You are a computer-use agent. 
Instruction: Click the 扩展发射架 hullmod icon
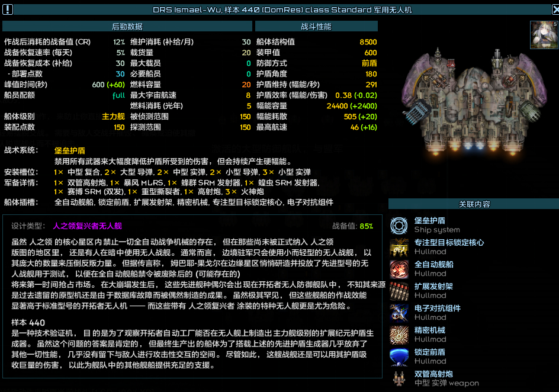[400, 291]
